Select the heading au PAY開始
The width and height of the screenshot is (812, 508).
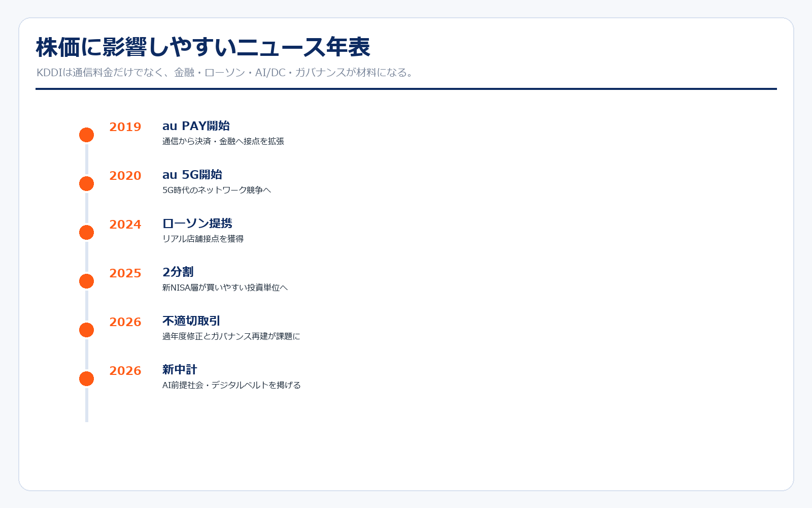tap(196, 126)
